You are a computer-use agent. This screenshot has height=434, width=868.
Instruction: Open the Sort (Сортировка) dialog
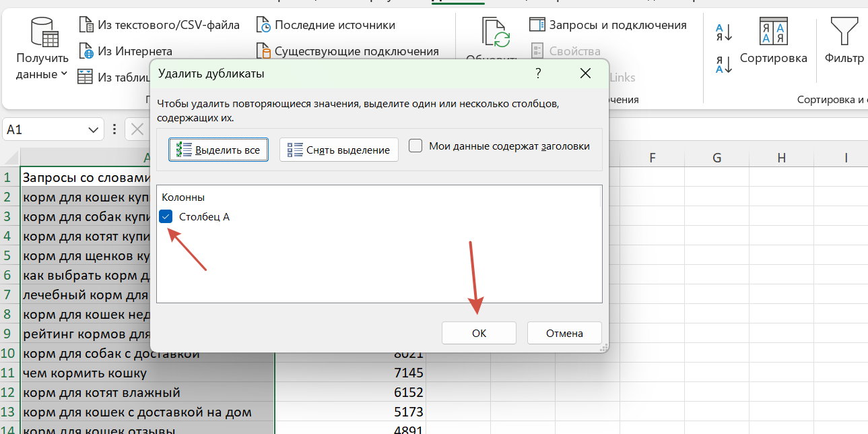tap(774, 40)
